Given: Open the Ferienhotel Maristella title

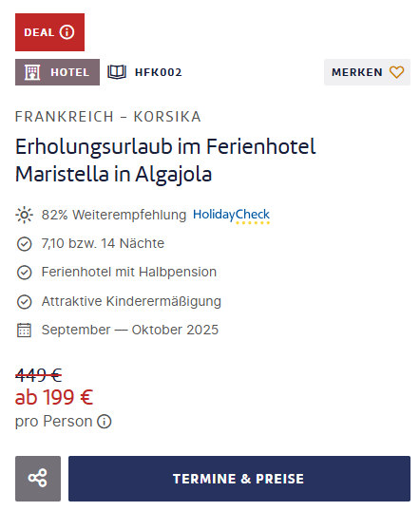Looking at the screenshot, I should pos(165,161).
